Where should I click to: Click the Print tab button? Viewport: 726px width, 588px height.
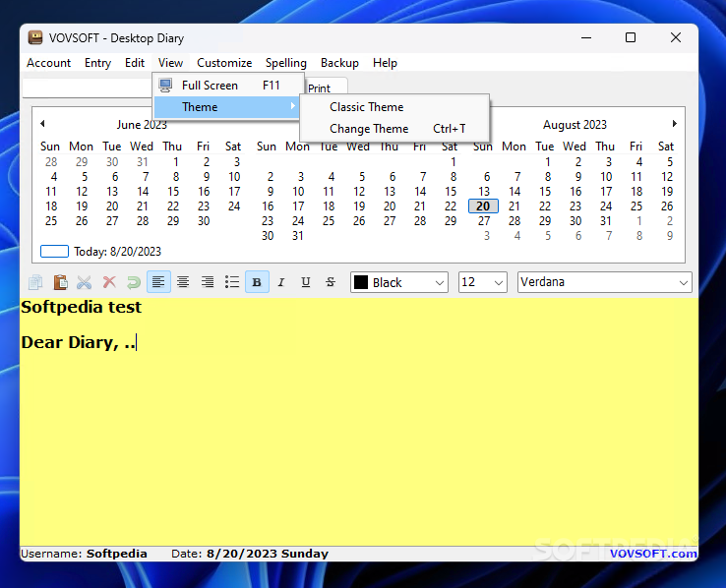326,88
